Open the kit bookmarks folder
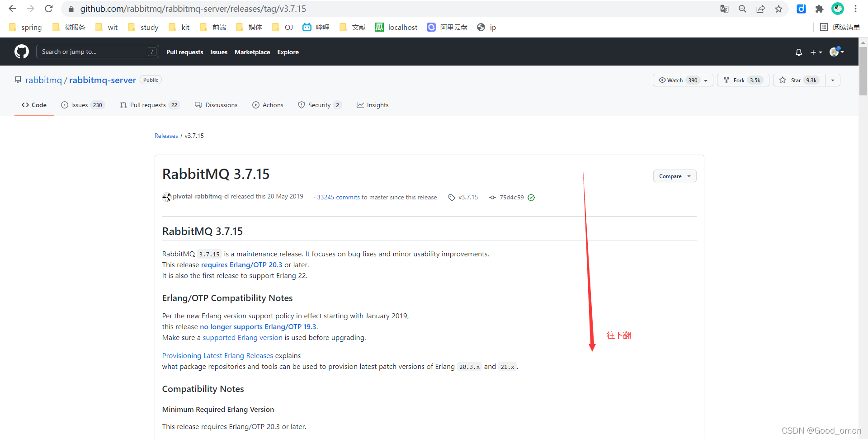The width and height of the screenshot is (868, 439). coord(179,27)
